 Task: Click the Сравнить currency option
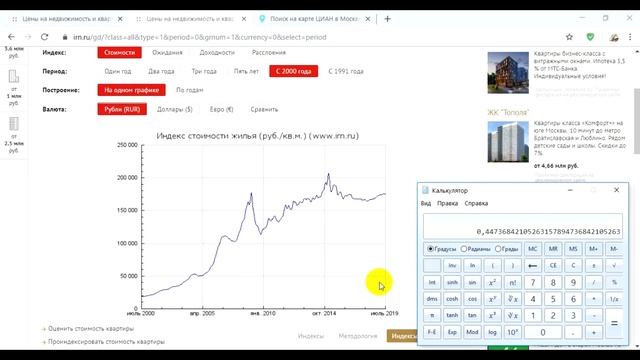click(x=264, y=109)
